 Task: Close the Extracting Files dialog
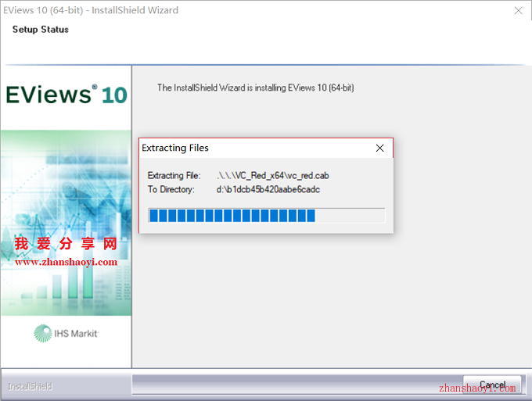point(380,148)
